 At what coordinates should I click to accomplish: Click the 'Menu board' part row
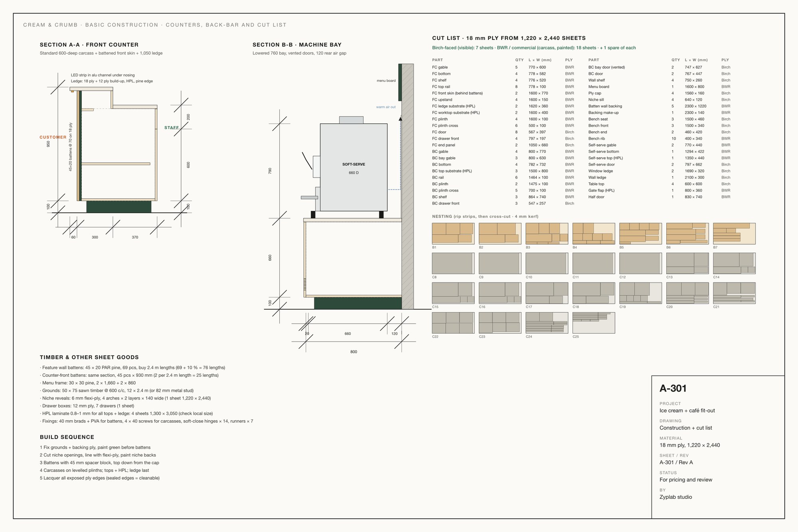coord(660,87)
